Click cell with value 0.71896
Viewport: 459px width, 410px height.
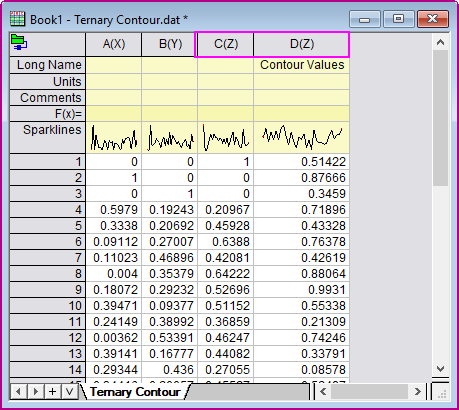[302, 210]
